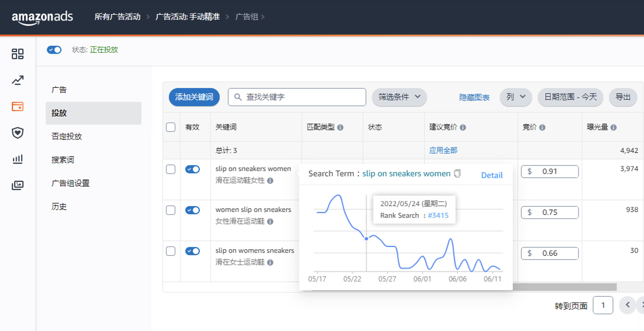
Task: Toggle off the 状态 switch at the top
Action: 54,50
